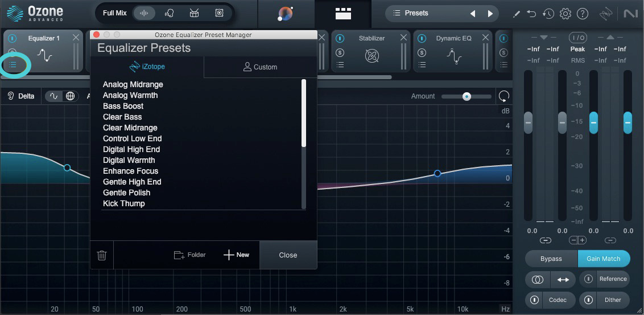
Task: Open the settings gear icon
Action: pyautogui.click(x=565, y=14)
